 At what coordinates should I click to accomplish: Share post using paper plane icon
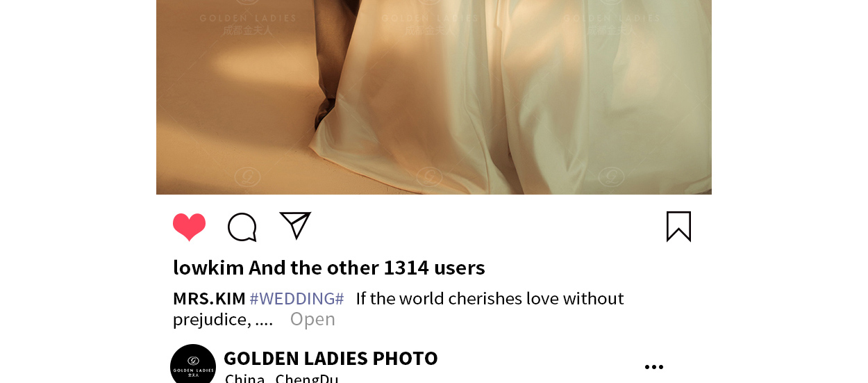coord(295,225)
